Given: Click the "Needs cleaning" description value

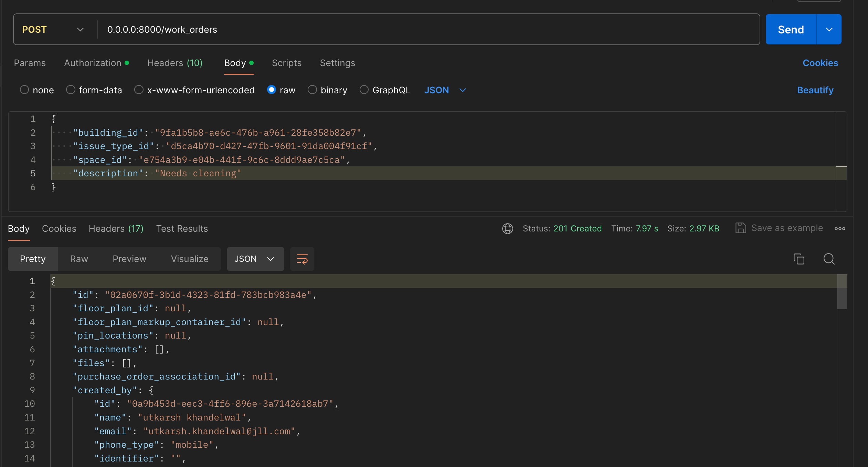Looking at the screenshot, I should coord(198,174).
